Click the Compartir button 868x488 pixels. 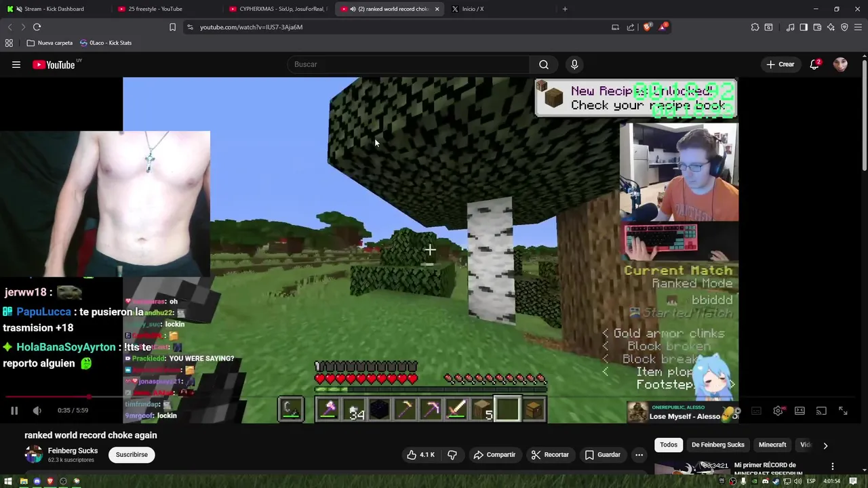pos(494,455)
